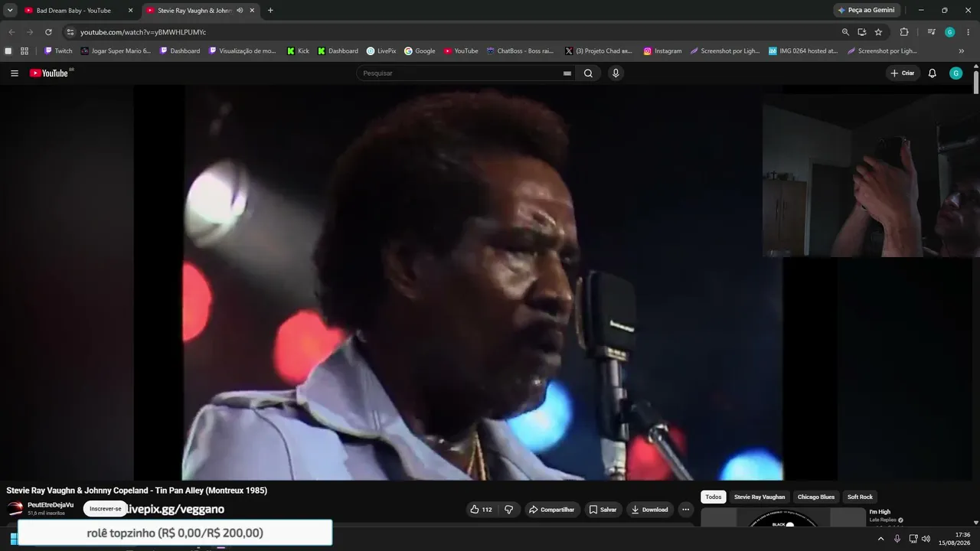Start voice search with the microphone
This screenshot has height=551, width=980.
pyautogui.click(x=616, y=73)
